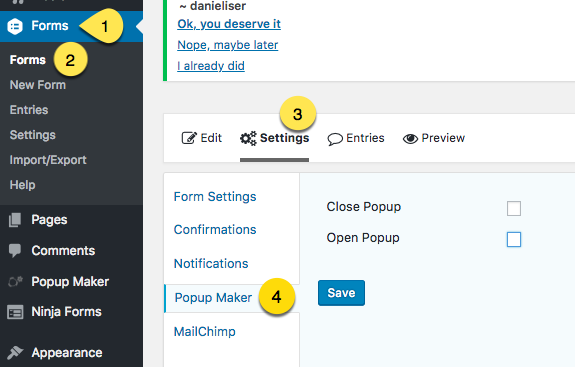This screenshot has width=575, height=367.
Task: Click the Preview eye icon
Action: tap(410, 139)
